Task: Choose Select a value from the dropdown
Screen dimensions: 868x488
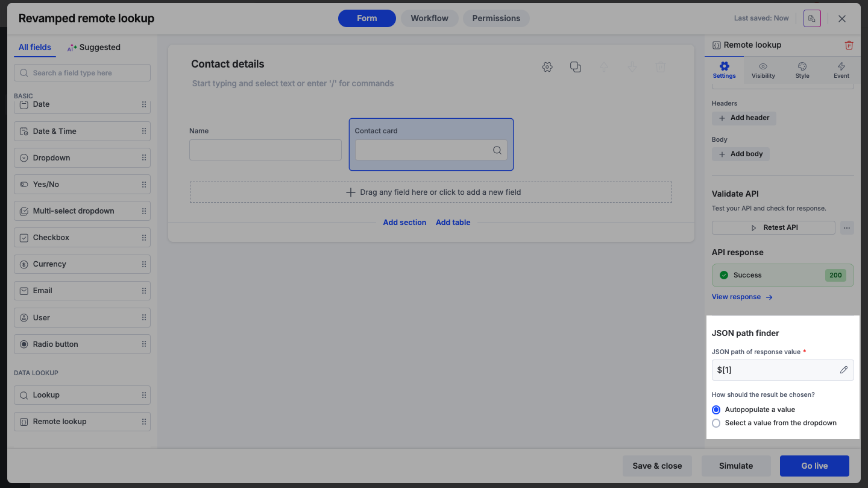Action: [x=716, y=423]
